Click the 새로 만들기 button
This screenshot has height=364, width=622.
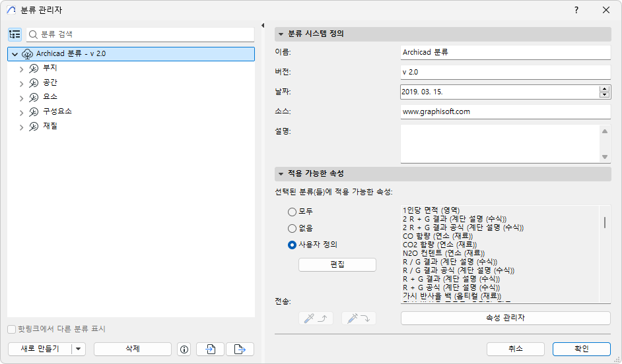(x=40, y=349)
